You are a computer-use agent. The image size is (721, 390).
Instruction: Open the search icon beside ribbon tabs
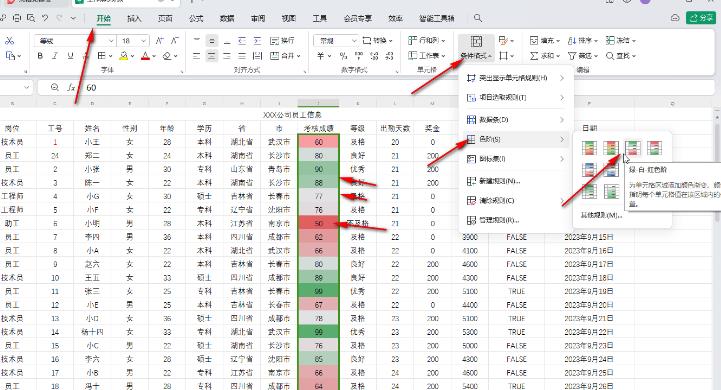[x=478, y=18]
